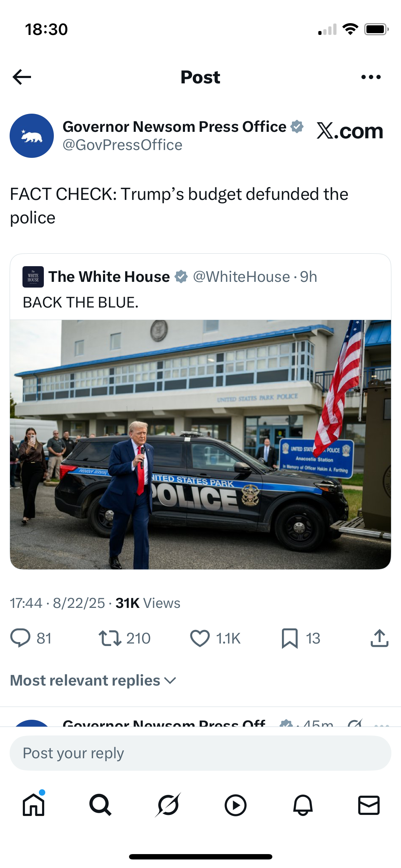Open Governor Newsom Press Office profile name

[174, 127]
